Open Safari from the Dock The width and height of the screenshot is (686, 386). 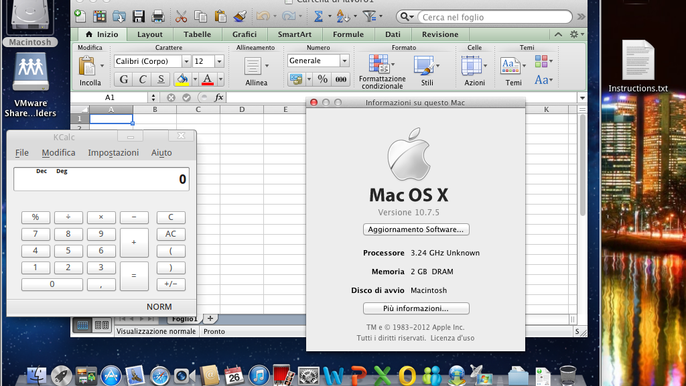[160, 376]
